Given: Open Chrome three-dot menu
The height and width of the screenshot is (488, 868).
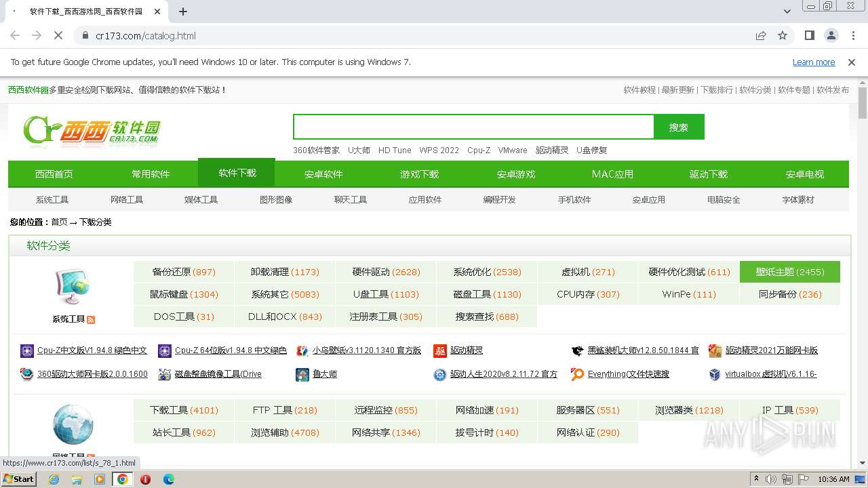Looking at the screenshot, I should coord(852,36).
